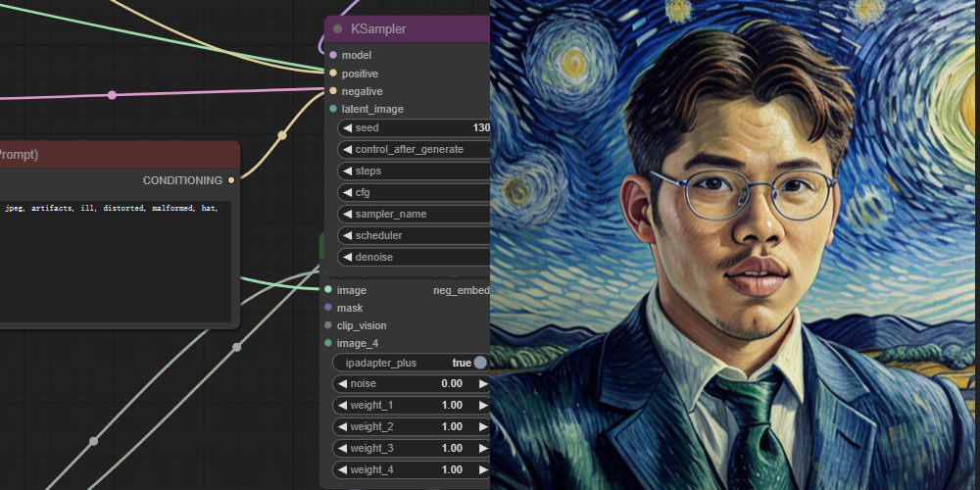Click the positive input socket
This screenshot has width=980, height=490.
coord(333,73)
